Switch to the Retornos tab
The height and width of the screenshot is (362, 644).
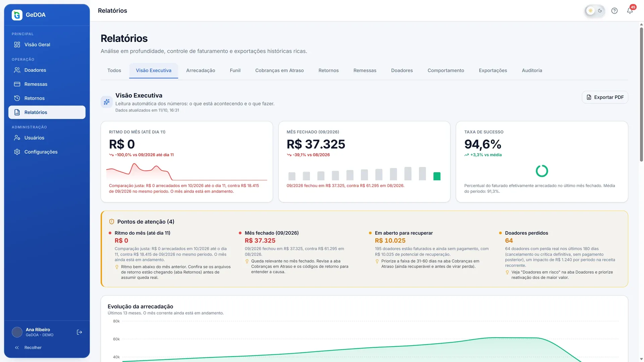(328, 70)
